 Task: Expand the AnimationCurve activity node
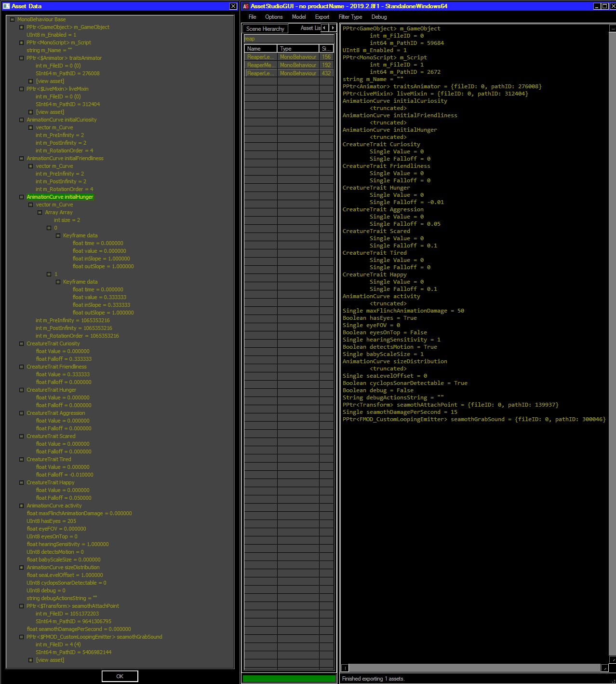[22, 506]
